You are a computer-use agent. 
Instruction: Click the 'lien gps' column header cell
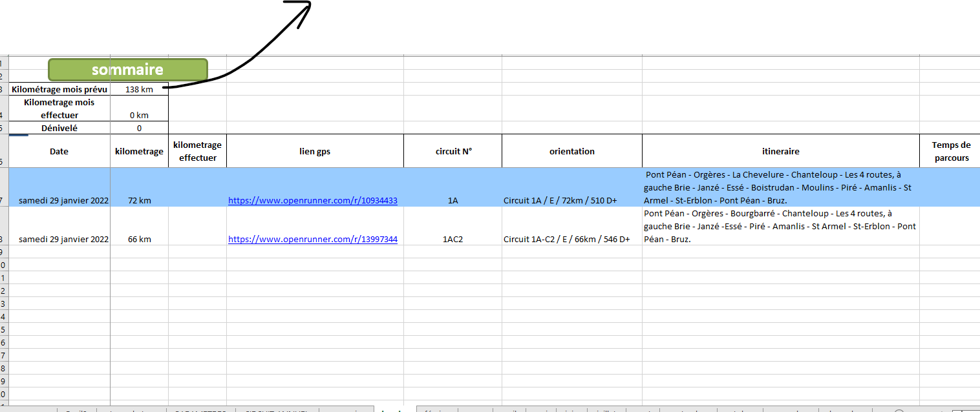(315, 151)
